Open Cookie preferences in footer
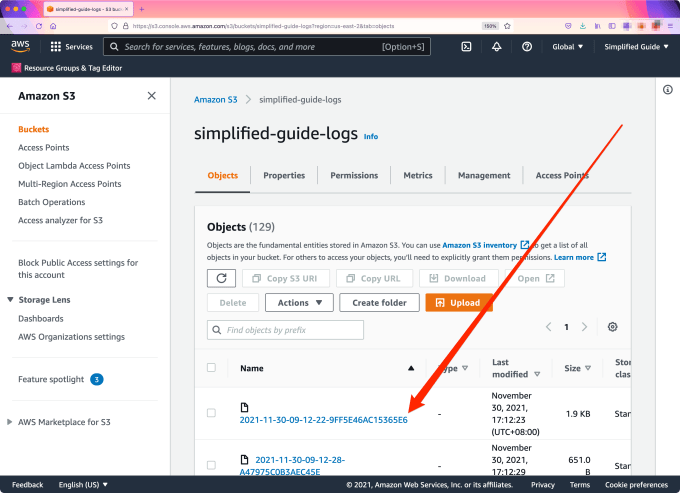The image size is (680, 493). click(636, 485)
